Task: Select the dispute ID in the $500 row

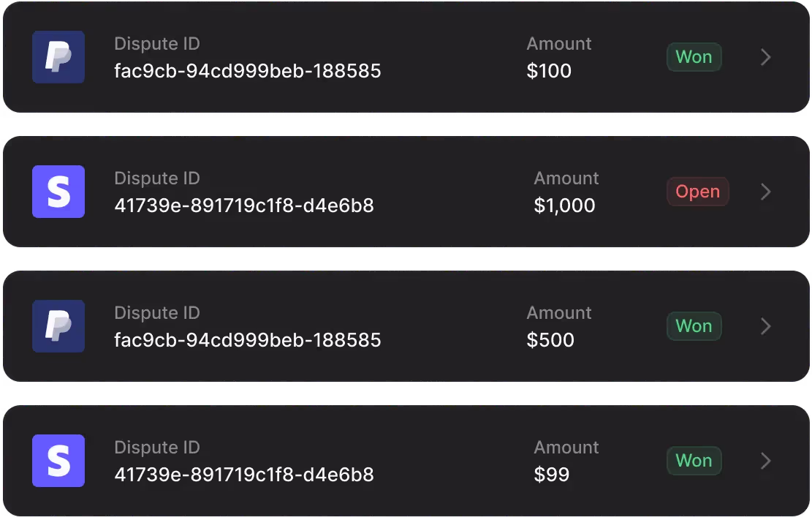Action: pyautogui.click(x=248, y=340)
